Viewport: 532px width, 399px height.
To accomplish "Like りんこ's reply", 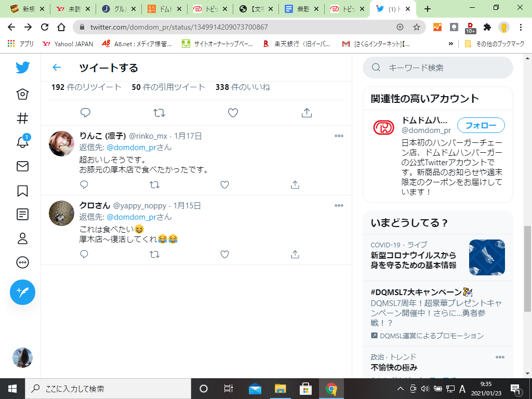I will [x=224, y=184].
